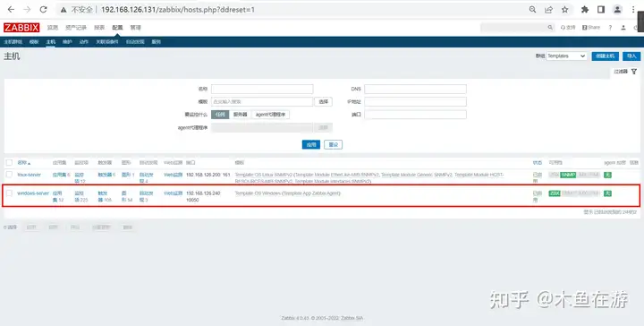The width and height of the screenshot is (644, 326).
Task: Open the browser profile avatar icon
Action: tap(617, 10)
